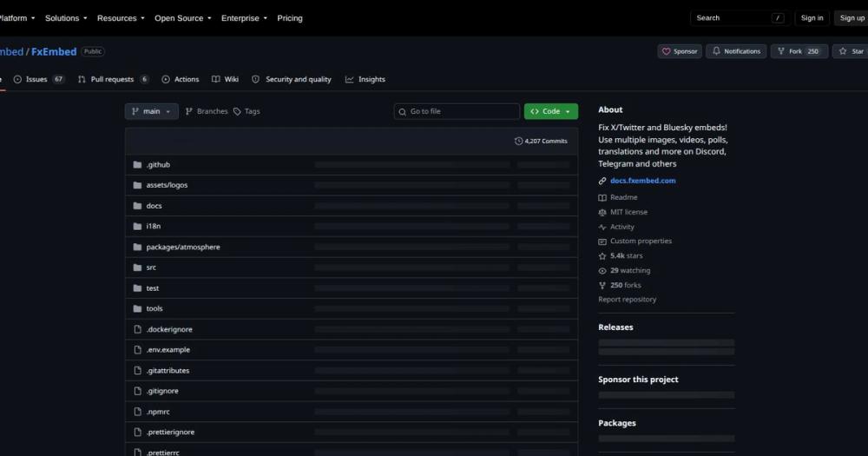Click the .prettierignore file icon

point(137,433)
